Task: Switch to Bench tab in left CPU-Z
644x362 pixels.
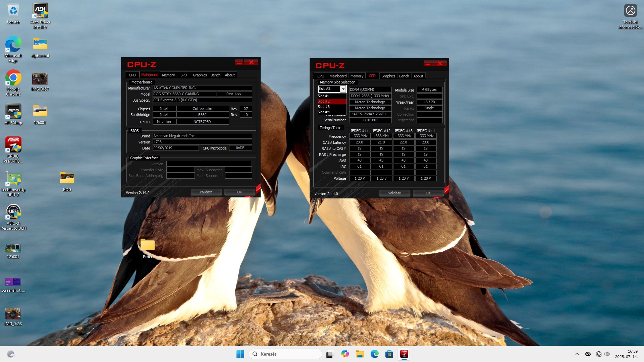Action: pyautogui.click(x=215, y=75)
